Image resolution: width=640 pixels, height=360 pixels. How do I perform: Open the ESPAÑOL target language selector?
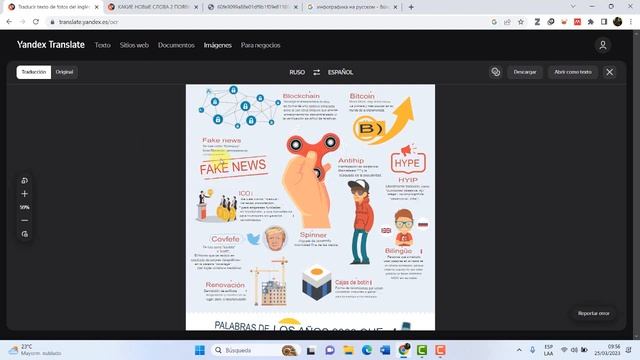(340, 72)
